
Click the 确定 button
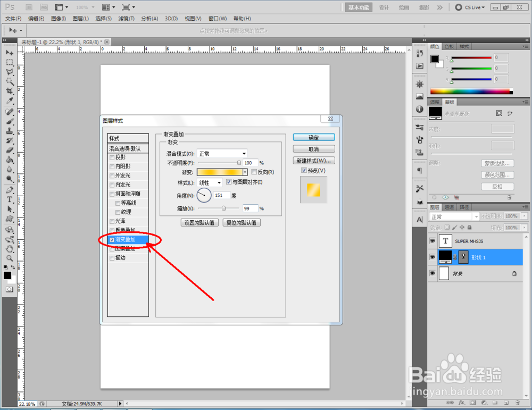[314, 137]
